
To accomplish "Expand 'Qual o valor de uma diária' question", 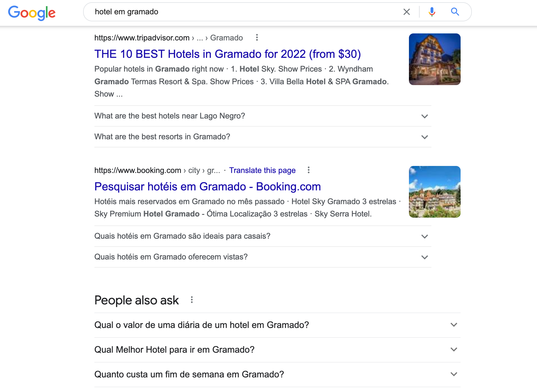I will tap(277, 325).
